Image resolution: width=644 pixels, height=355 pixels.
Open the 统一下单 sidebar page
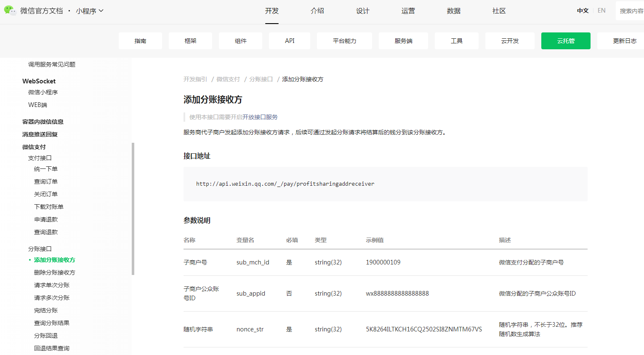[x=46, y=169]
